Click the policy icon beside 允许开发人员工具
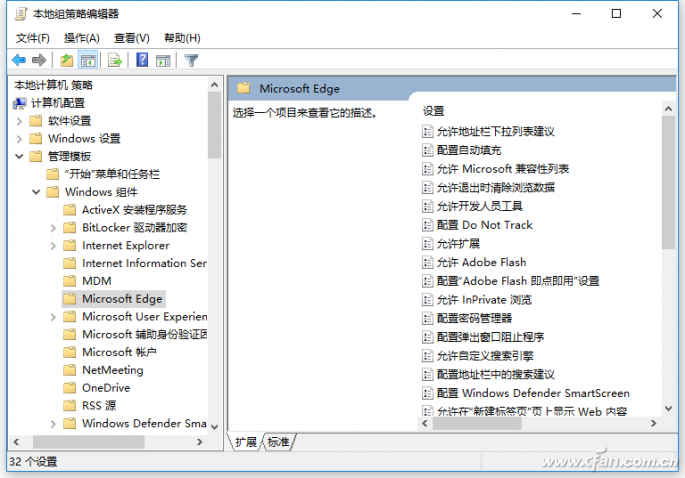The width and height of the screenshot is (685, 478). [428, 206]
